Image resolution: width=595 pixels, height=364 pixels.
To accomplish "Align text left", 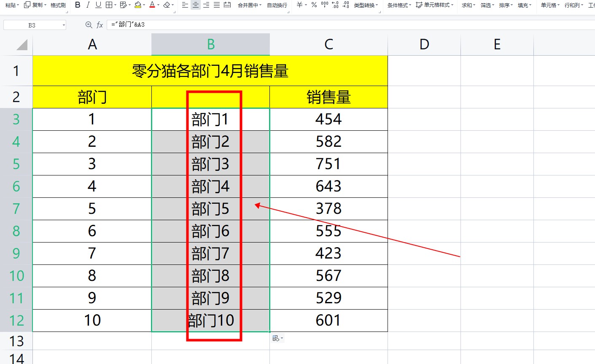I will click(x=185, y=5).
